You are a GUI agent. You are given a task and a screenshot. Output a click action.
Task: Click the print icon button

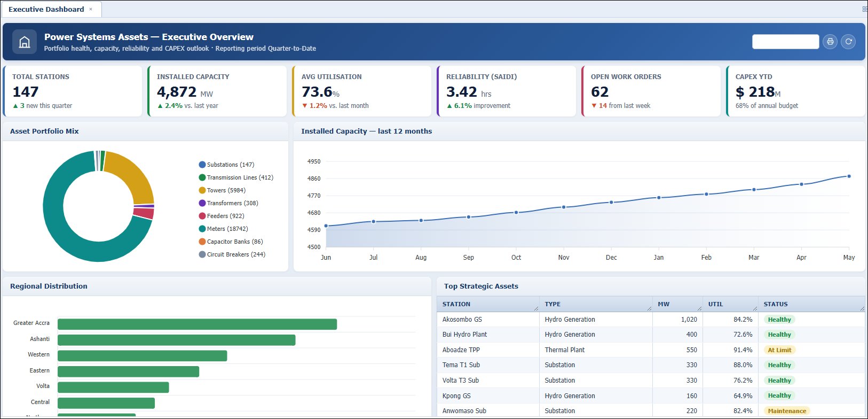830,42
